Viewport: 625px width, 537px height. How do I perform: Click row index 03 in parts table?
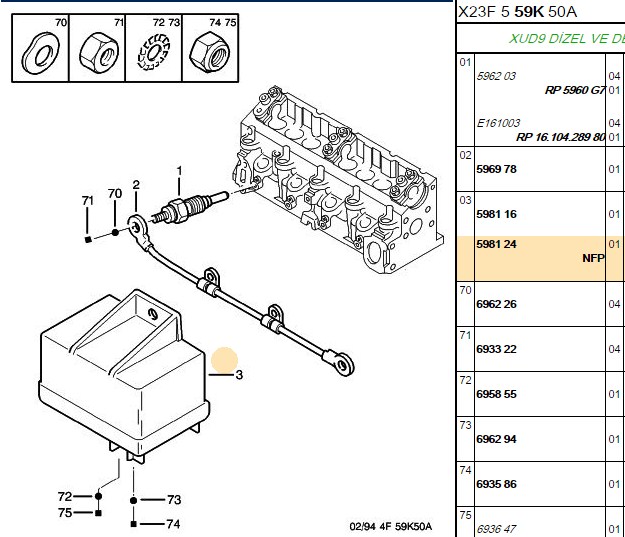click(465, 200)
